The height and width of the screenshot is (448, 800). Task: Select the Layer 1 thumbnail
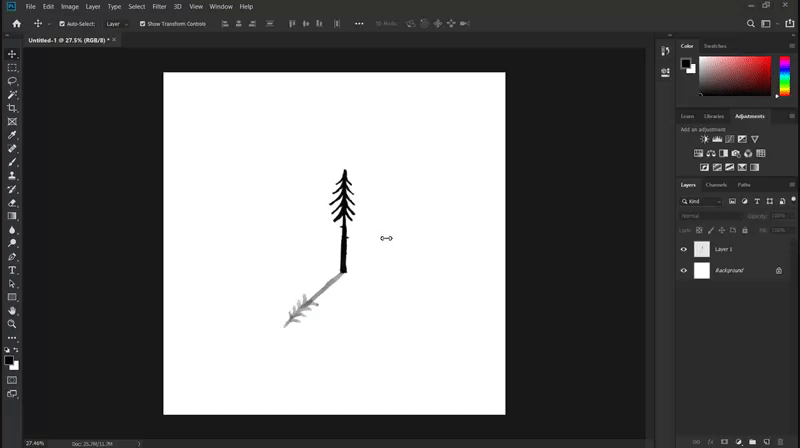[702, 249]
